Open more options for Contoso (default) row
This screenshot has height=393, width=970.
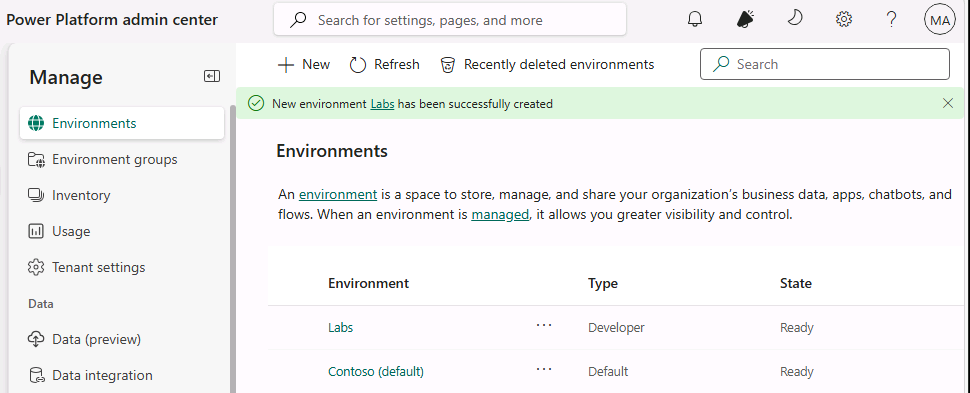(x=544, y=369)
